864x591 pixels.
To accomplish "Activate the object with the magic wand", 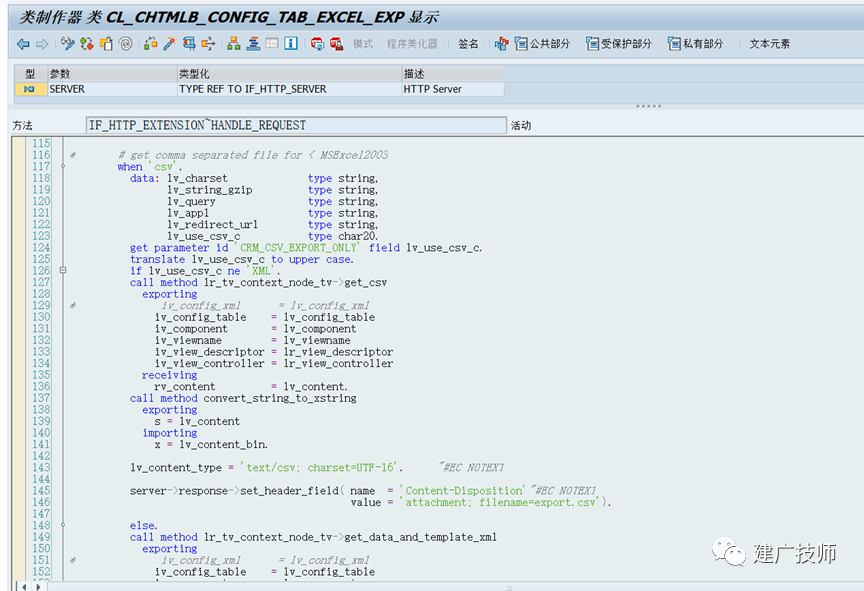I will pos(169,44).
